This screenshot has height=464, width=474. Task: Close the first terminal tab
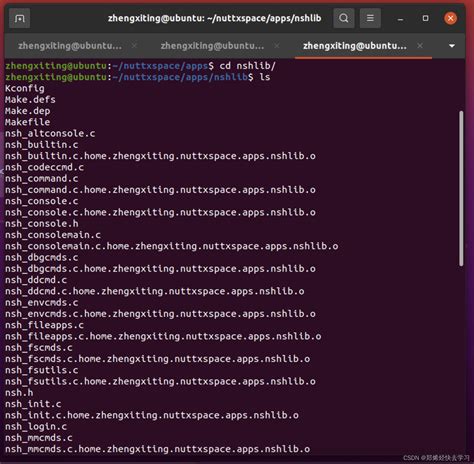[x=134, y=46]
